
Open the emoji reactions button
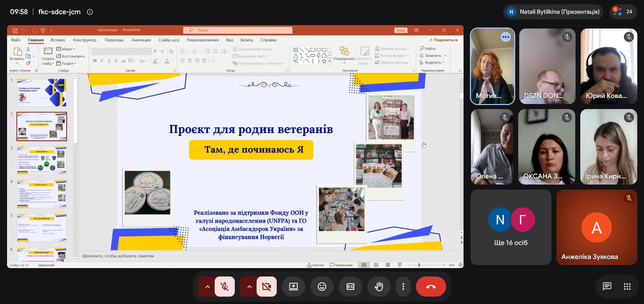click(322, 287)
